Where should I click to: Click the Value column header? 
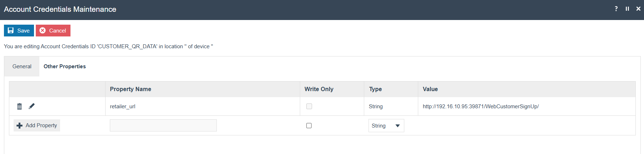pyautogui.click(x=430, y=89)
